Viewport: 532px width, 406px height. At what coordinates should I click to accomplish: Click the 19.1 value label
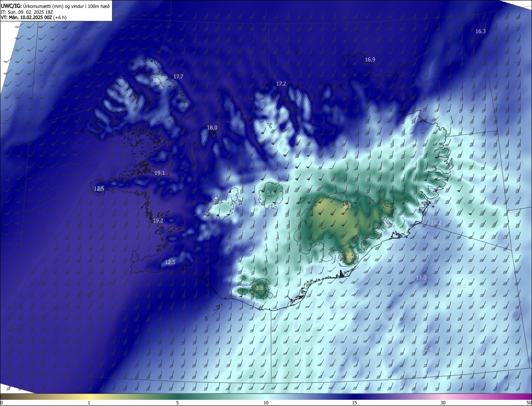point(160,173)
